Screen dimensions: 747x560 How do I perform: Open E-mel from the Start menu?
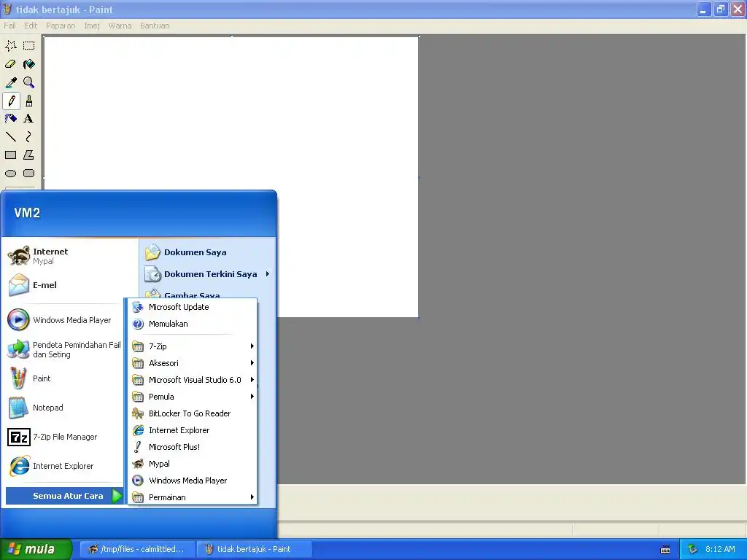click(x=64, y=285)
